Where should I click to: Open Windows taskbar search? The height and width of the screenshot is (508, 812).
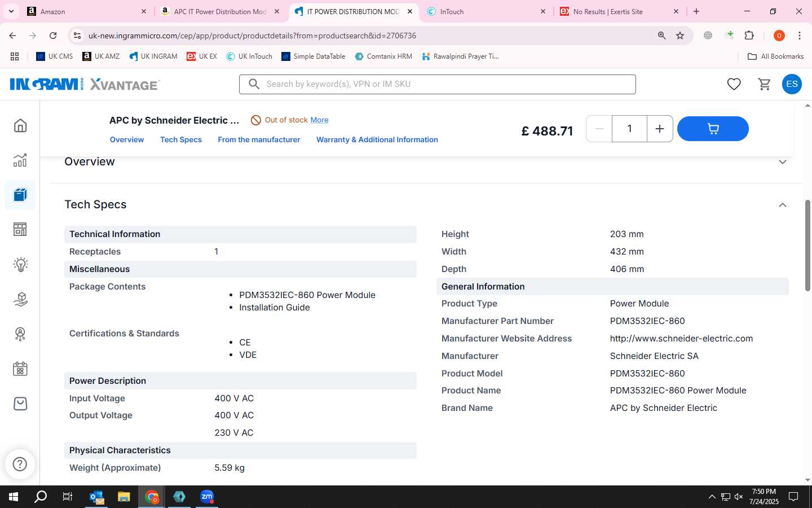point(41,497)
